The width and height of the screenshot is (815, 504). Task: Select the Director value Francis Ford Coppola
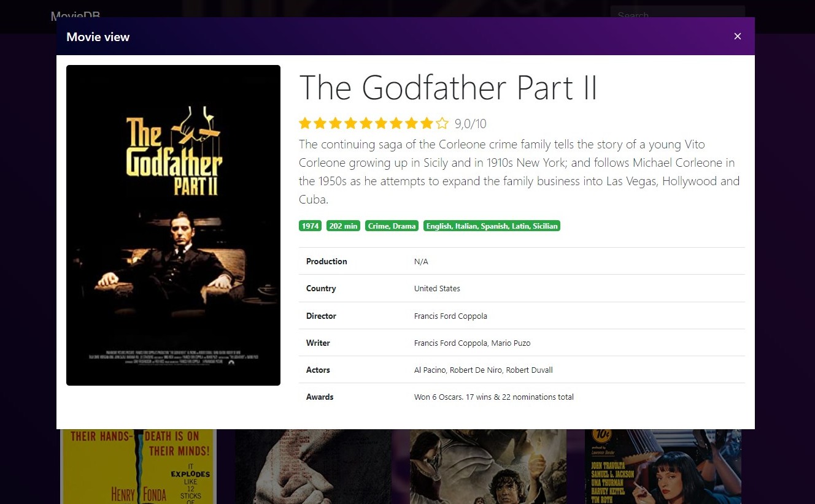pyautogui.click(x=450, y=316)
